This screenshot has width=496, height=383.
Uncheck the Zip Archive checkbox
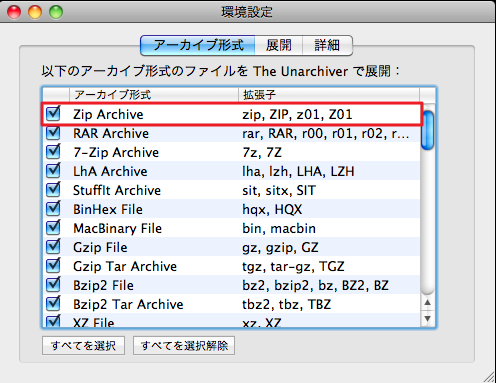[x=53, y=114]
